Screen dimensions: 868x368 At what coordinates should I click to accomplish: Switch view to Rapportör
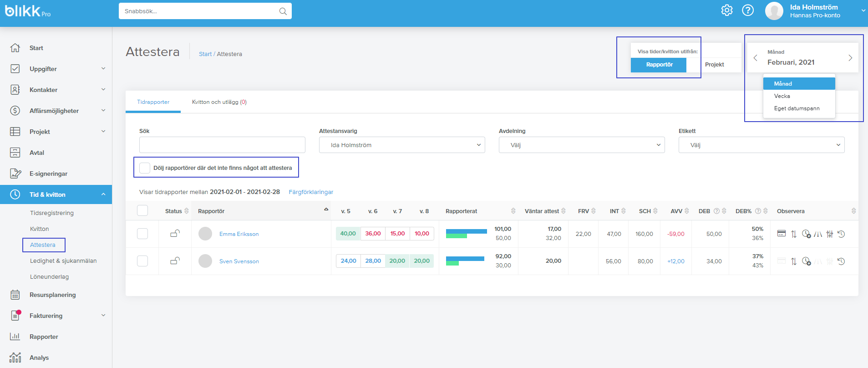coord(659,65)
